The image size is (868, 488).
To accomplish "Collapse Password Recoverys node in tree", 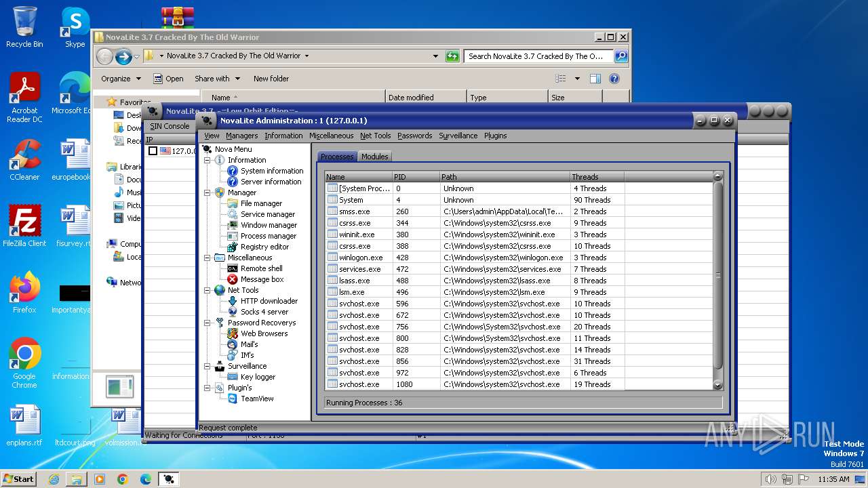I will 208,323.
